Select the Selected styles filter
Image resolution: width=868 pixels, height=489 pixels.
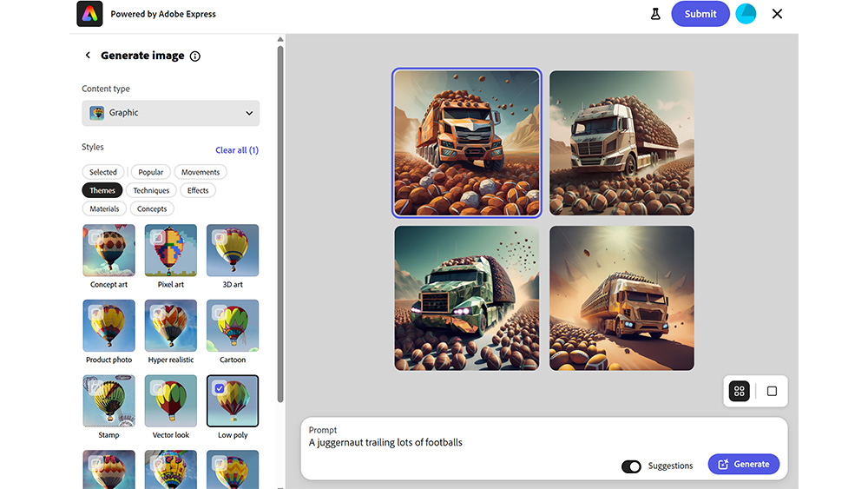103,172
